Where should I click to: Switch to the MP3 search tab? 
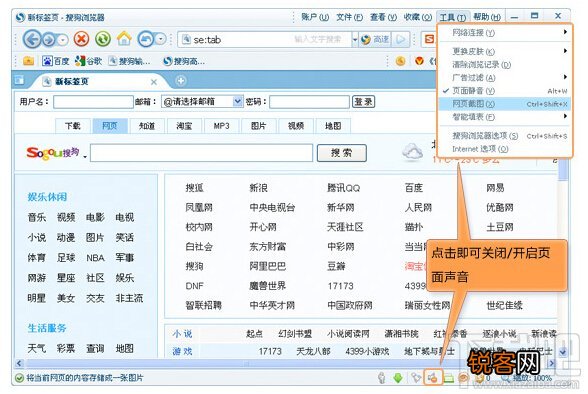coord(221,126)
